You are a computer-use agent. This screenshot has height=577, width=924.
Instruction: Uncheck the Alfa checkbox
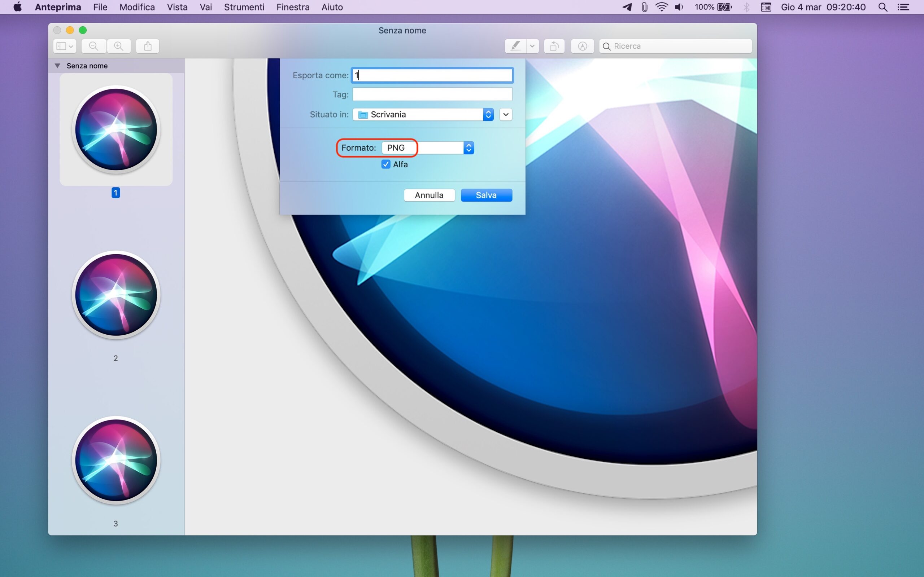385,164
